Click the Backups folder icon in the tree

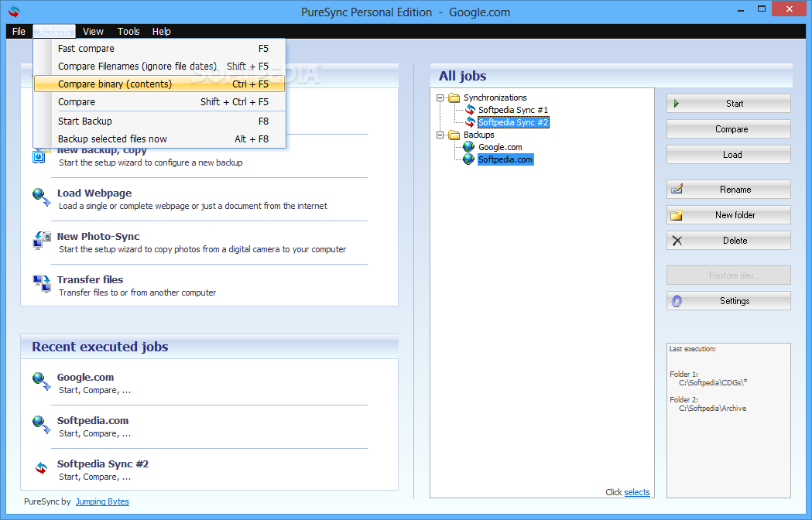click(454, 135)
